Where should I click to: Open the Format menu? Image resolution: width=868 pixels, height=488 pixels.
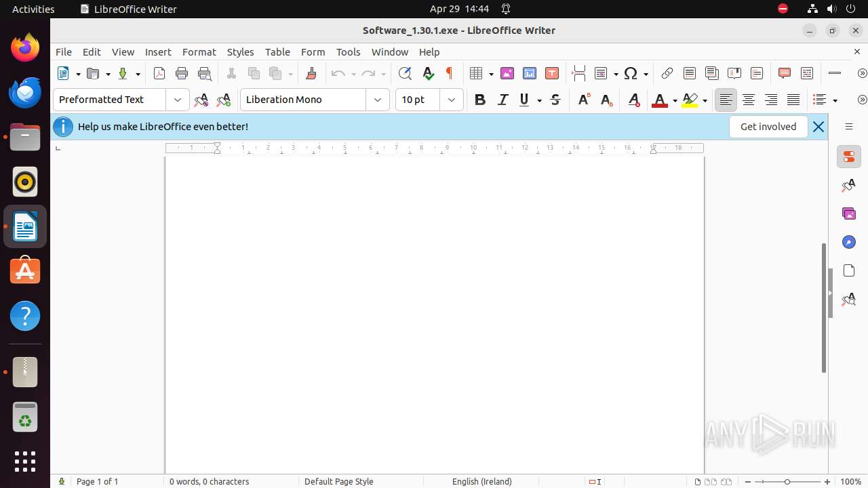(199, 52)
